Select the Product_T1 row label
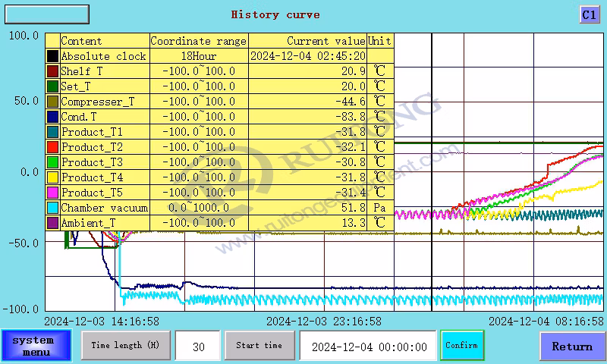 point(92,132)
